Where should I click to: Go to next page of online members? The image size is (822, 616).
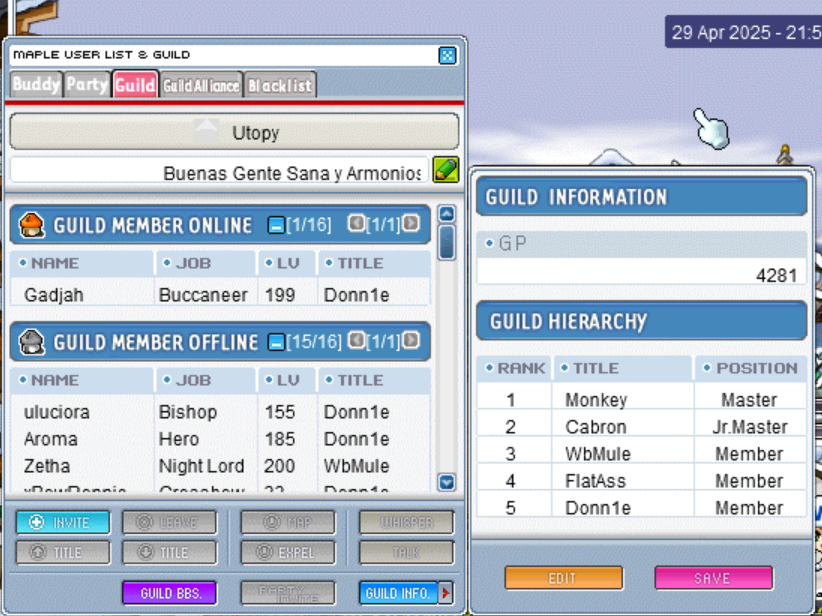click(x=411, y=224)
